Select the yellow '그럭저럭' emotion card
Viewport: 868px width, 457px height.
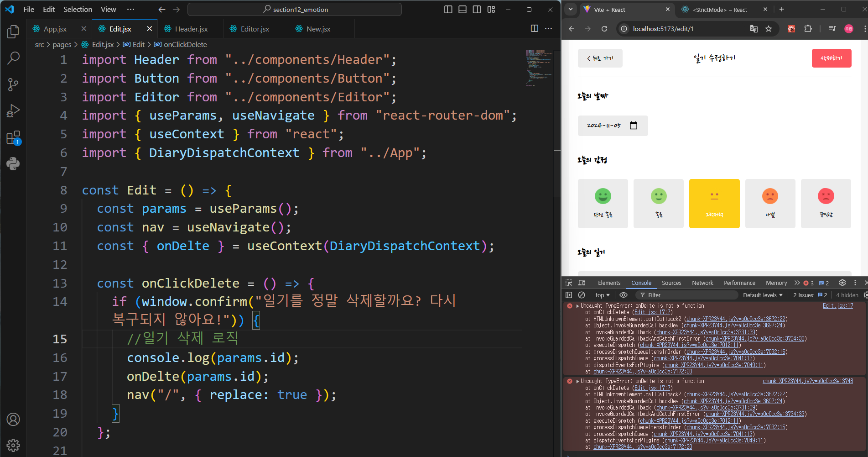click(714, 204)
